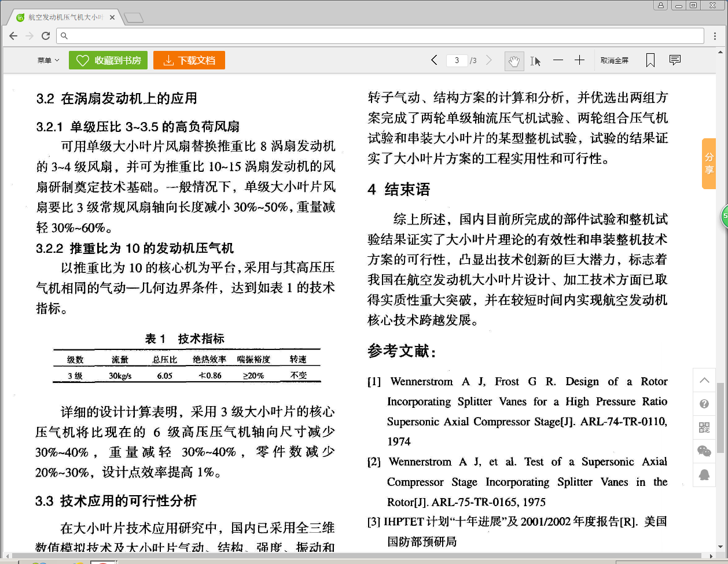The height and width of the screenshot is (564, 728).
Task: Click the table cell 6.05
Action: (x=165, y=375)
